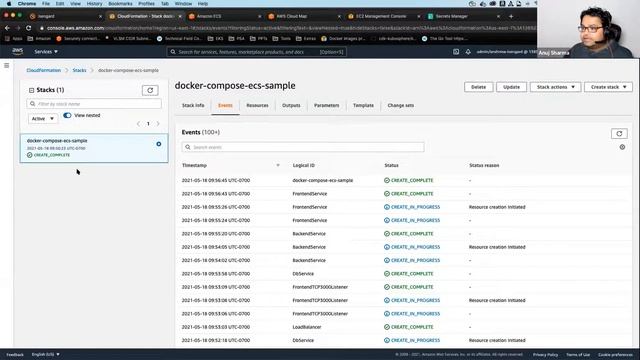Image resolution: width=640 pixels, height=360 pixels.
Task: Open the Feedback link in footer
Action: coord(15,354)
